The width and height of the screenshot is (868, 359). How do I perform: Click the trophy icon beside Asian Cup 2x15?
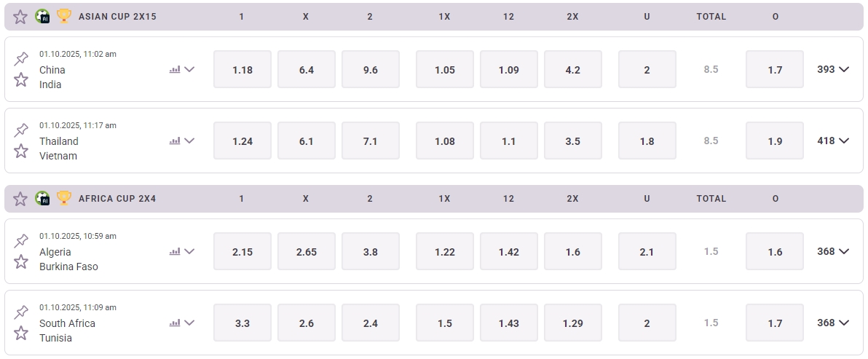(x=64, y=16)
